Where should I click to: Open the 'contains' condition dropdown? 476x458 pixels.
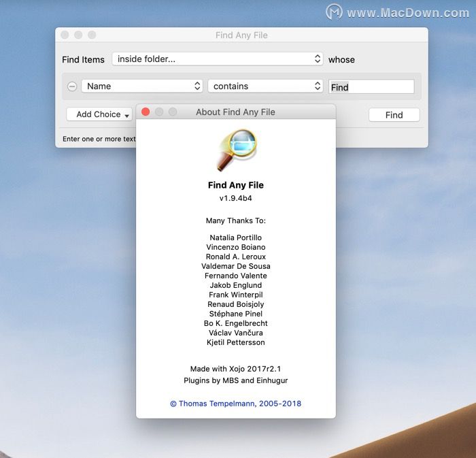(265, 86)
